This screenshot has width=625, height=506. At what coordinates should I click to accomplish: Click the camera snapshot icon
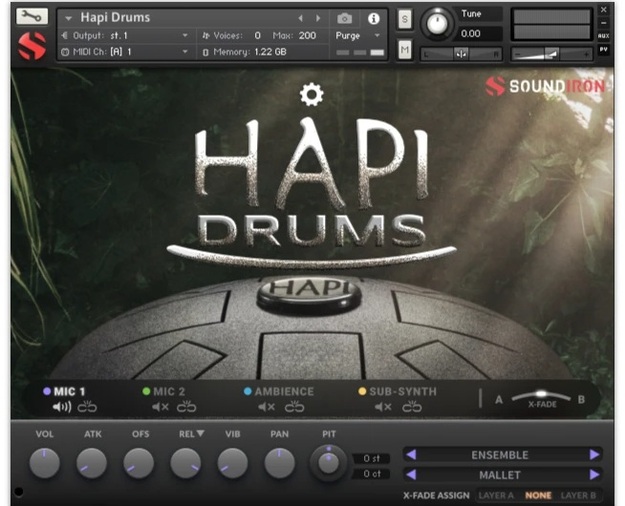pyautogui.click(x=345, y=18)
